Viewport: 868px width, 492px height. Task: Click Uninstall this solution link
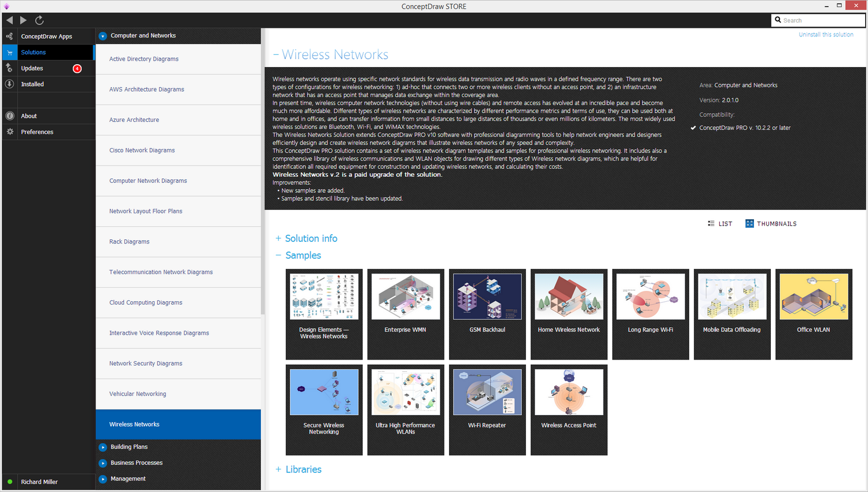pos(826,35)
